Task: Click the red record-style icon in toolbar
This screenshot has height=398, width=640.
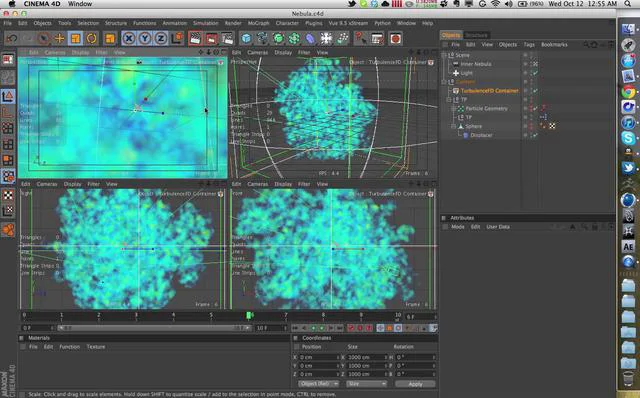Action: coord(395,39)
